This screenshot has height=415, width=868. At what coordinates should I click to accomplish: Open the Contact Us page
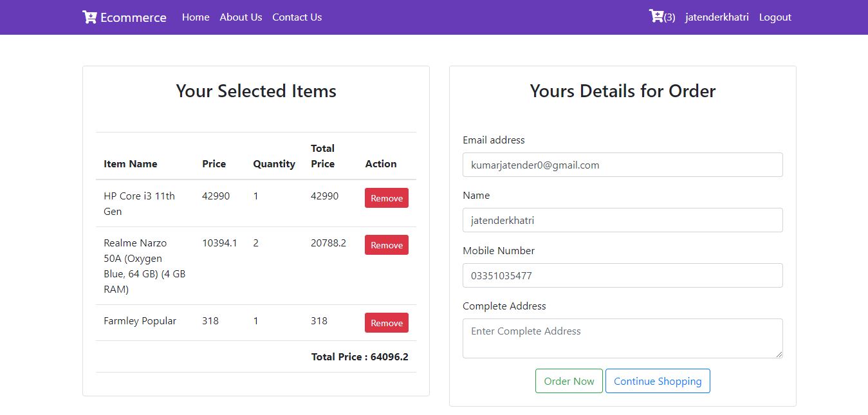click(297, 17)
